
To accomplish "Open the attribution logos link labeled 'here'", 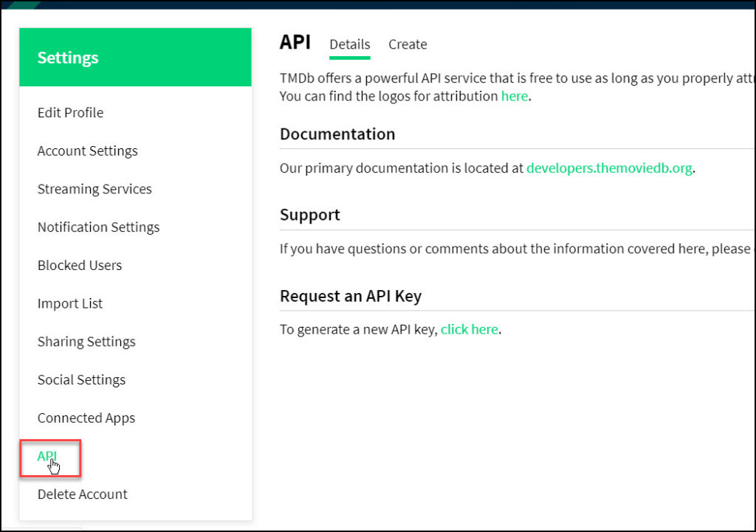I will 514,96.
